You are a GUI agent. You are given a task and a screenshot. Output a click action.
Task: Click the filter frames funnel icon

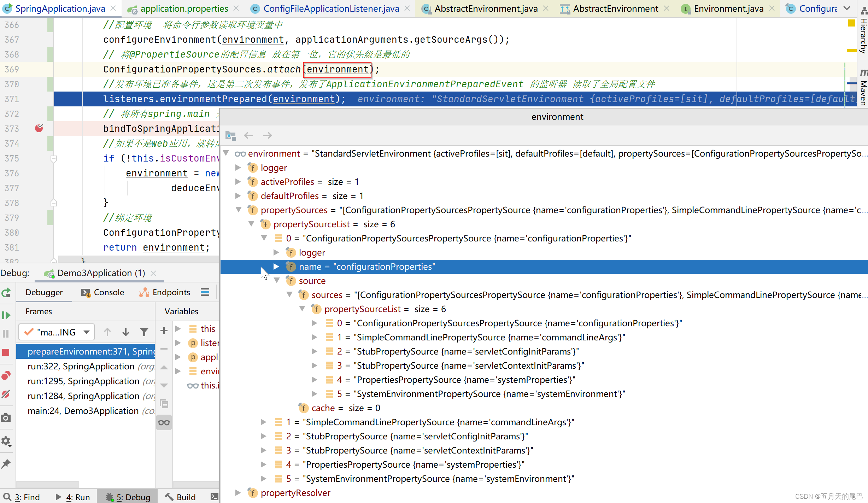(144, 332)
